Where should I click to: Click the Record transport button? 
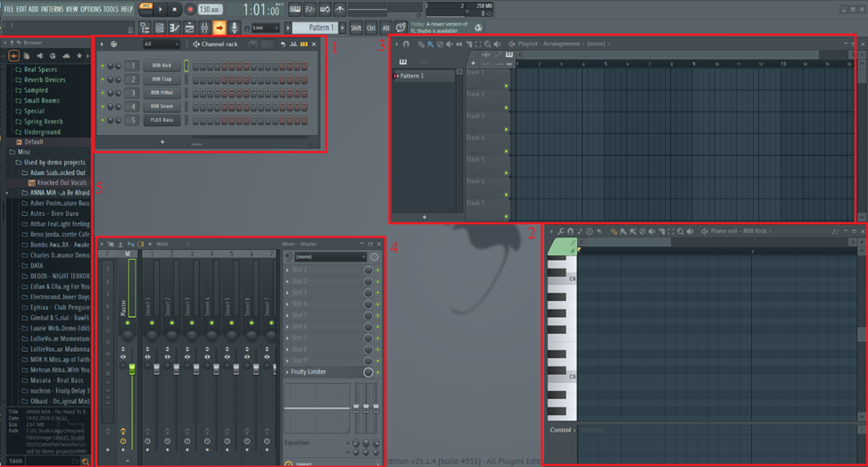point(190,10)
